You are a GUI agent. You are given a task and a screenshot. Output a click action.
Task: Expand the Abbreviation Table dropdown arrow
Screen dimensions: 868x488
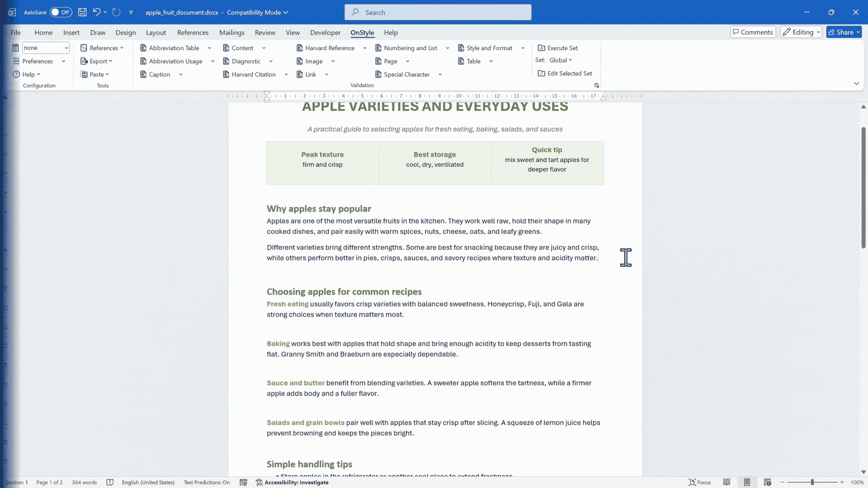click(x=209, y=48)
